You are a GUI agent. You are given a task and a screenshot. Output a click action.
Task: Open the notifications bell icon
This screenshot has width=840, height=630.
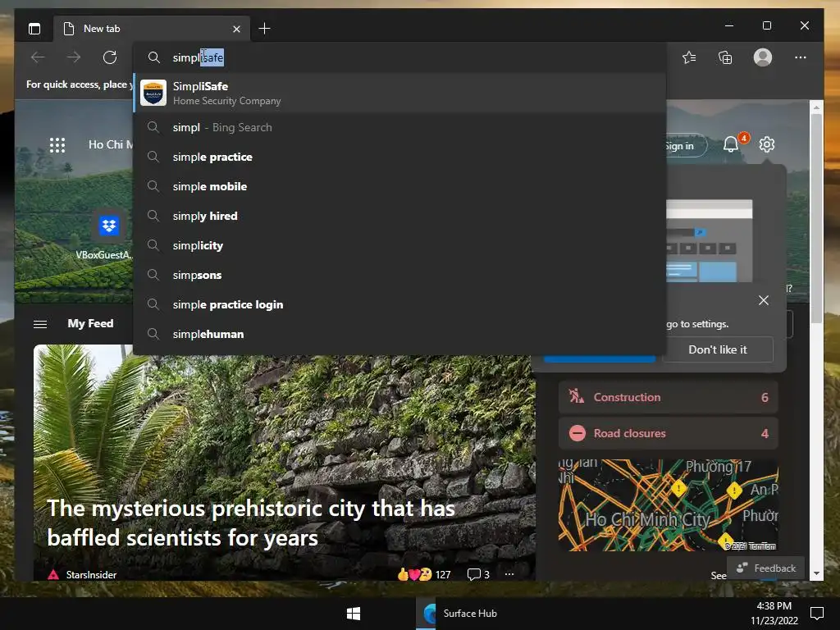731,144
